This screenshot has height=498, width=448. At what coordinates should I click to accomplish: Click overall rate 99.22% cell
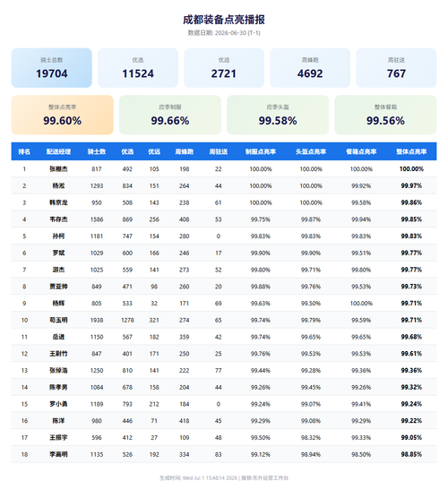coord(411,421)
